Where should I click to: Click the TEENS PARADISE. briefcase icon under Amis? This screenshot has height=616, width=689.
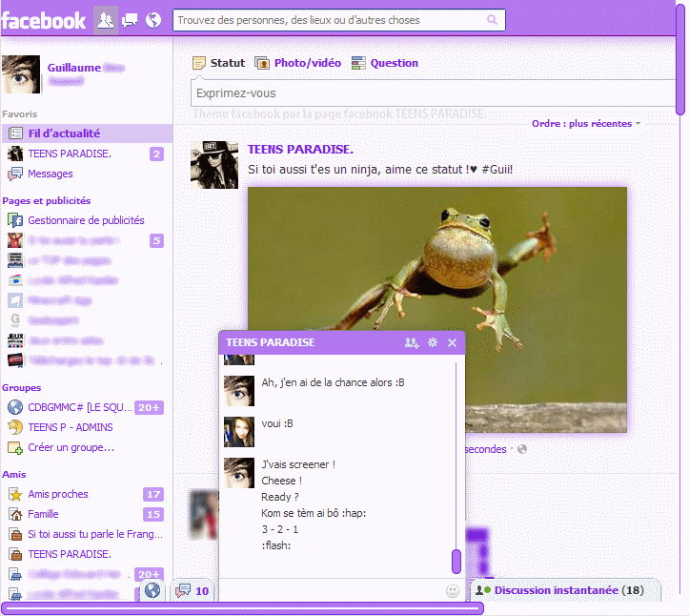pos(15,554)
